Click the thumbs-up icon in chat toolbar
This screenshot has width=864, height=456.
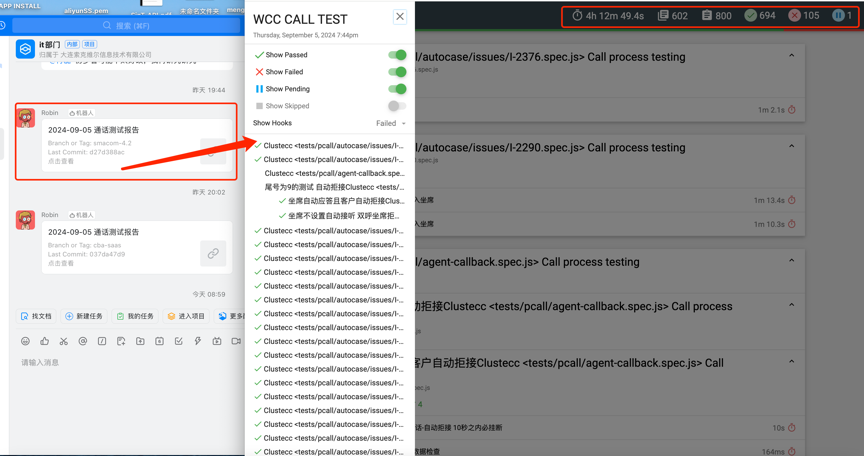point(45,341)
